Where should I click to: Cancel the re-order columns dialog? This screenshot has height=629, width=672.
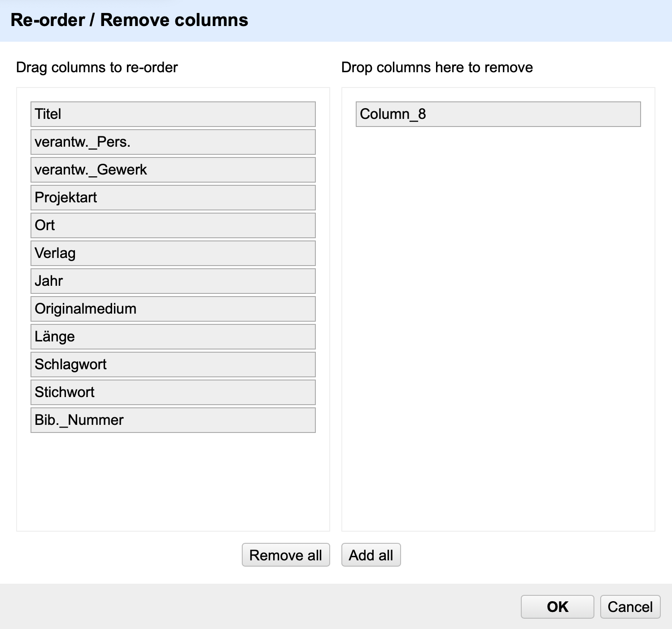tap(630, 607)
